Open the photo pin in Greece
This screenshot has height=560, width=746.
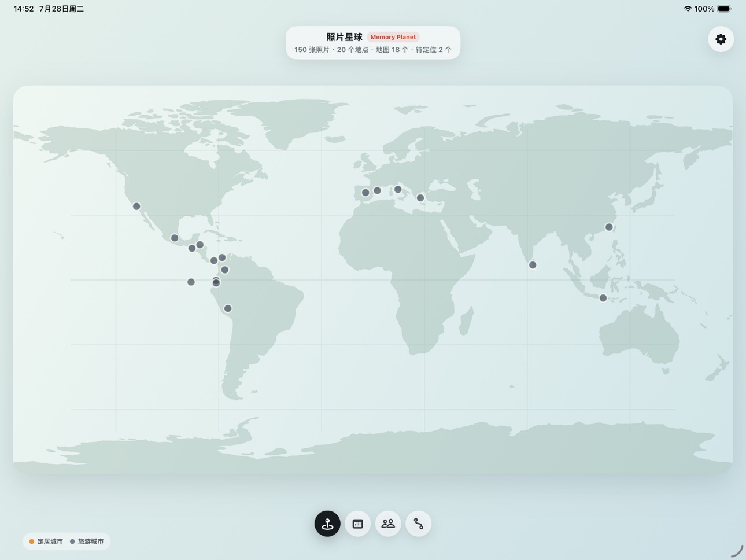pyautogui.click(x=420, y=198)
